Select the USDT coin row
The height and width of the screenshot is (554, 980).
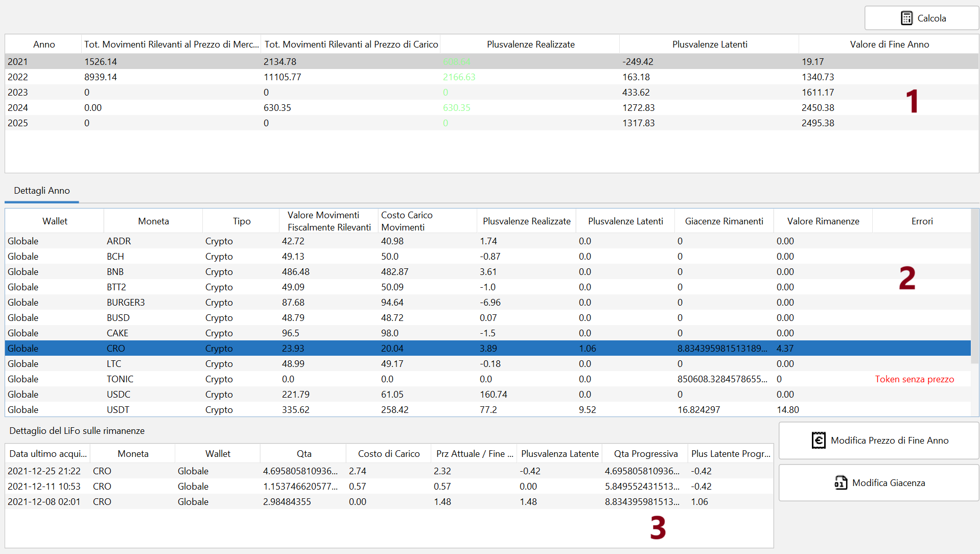click(488, 410)
